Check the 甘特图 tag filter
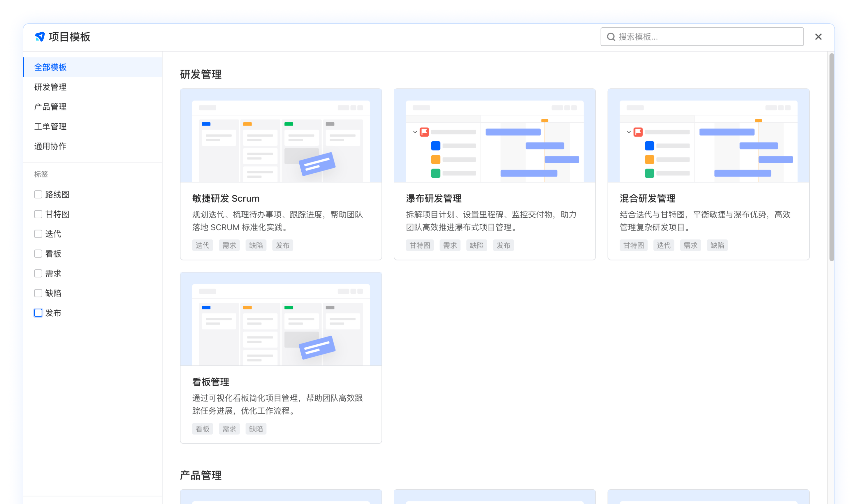The image size is (858, 504). [38, 214]
